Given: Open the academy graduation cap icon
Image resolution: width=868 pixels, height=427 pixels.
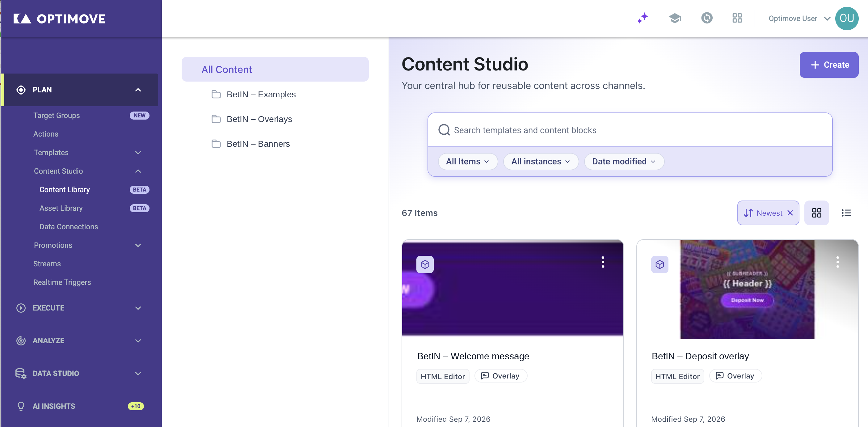Looking at the screenshot, I should point(675,18).
